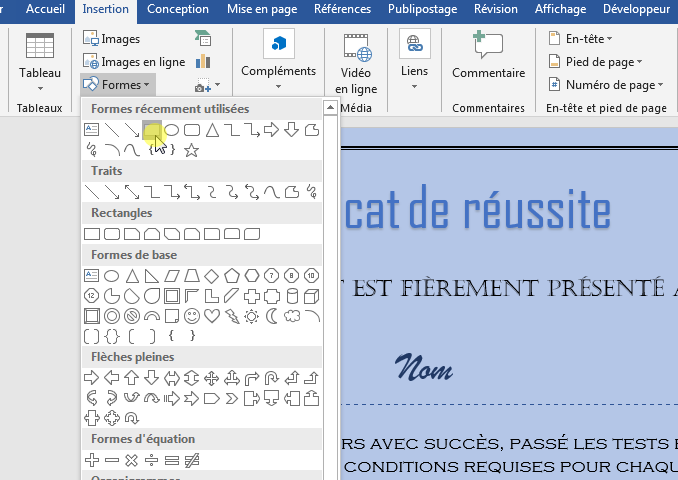678x480 pixels.
Task: Pick the heart shape in basic shapes
Action: 211,316
